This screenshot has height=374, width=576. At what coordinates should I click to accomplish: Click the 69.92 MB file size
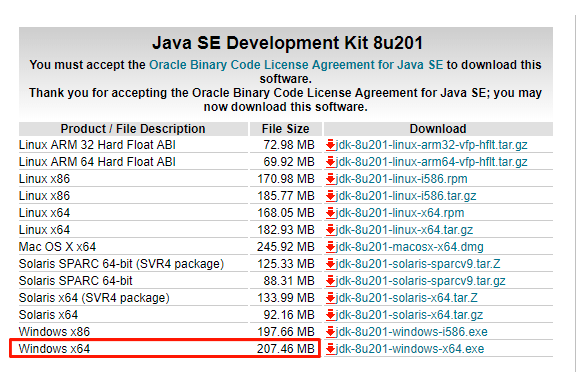click(289, 162)
